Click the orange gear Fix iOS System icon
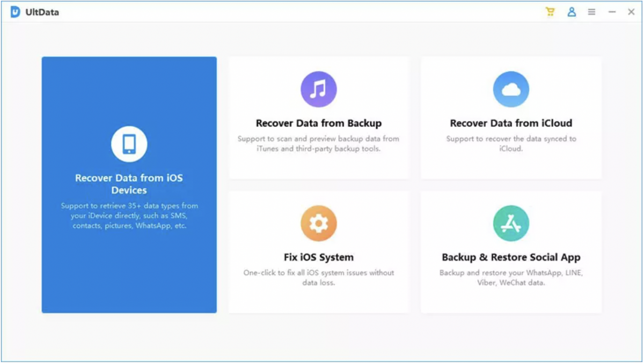The height and width of the screenshot is (363, 644). [x=319, y=223]
